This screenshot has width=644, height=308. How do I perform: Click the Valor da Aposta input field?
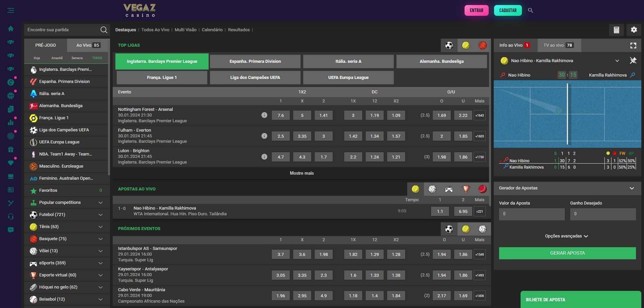532,214
